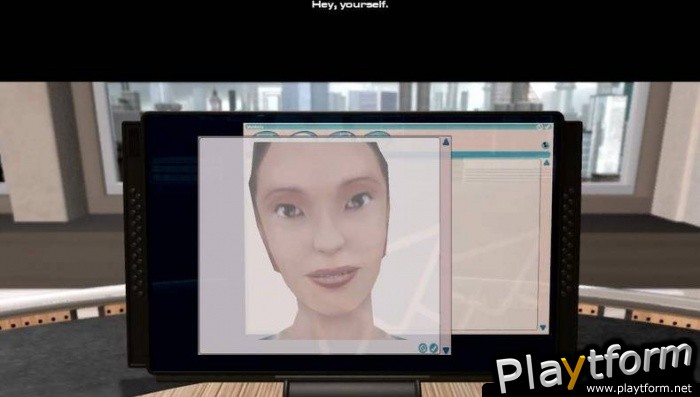This screenshot has width=700, height=397.
Task: Select the teal highlighted bar in background window
Action: tap(501, 155)
